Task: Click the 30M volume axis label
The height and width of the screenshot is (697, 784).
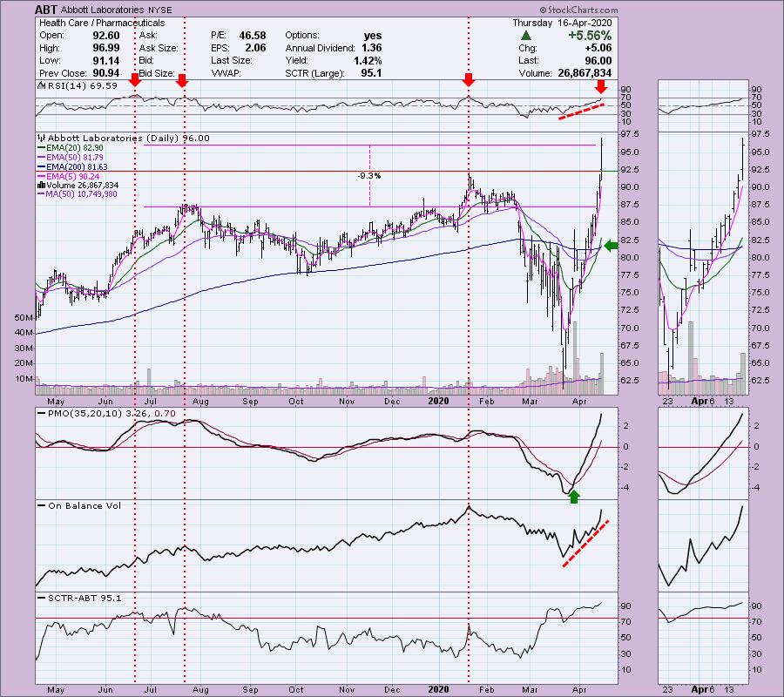Action: 24,348
